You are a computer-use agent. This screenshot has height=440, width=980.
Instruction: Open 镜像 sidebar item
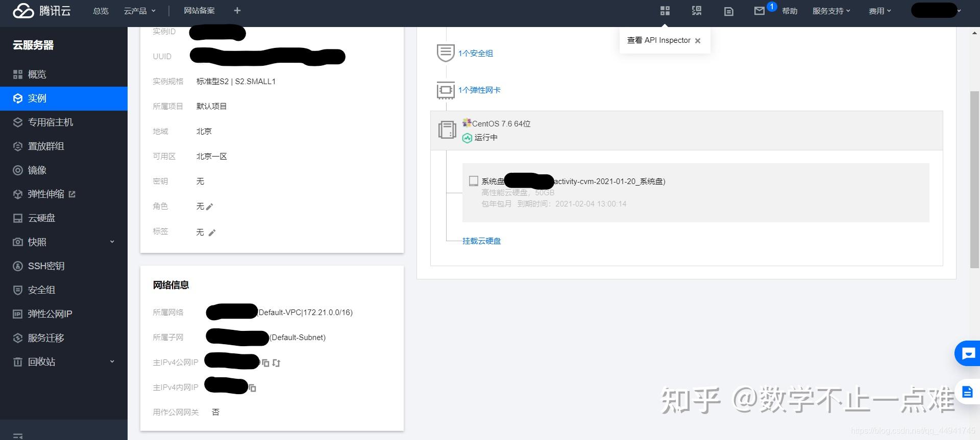click(64, 170)
